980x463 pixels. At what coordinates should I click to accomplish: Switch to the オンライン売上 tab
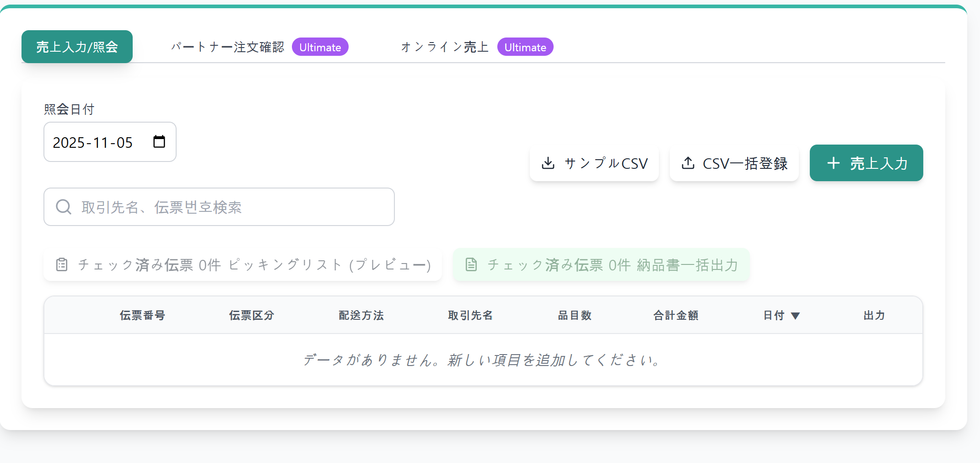click(443, 46)
